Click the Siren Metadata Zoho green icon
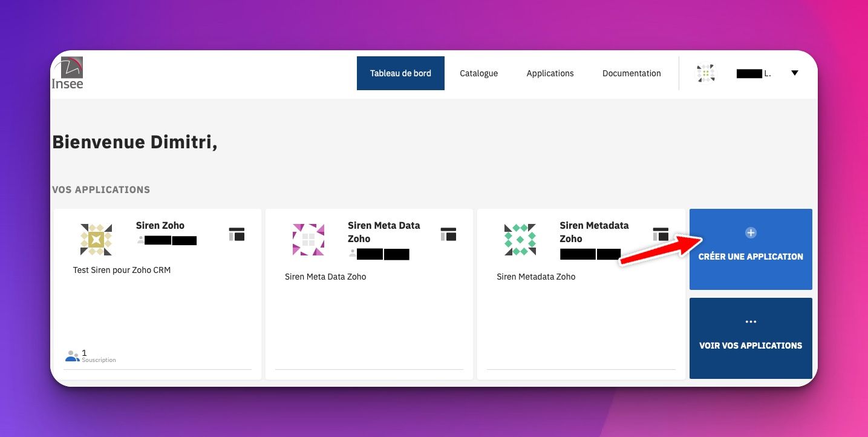The image size is (868, 437). click(520, 239)
